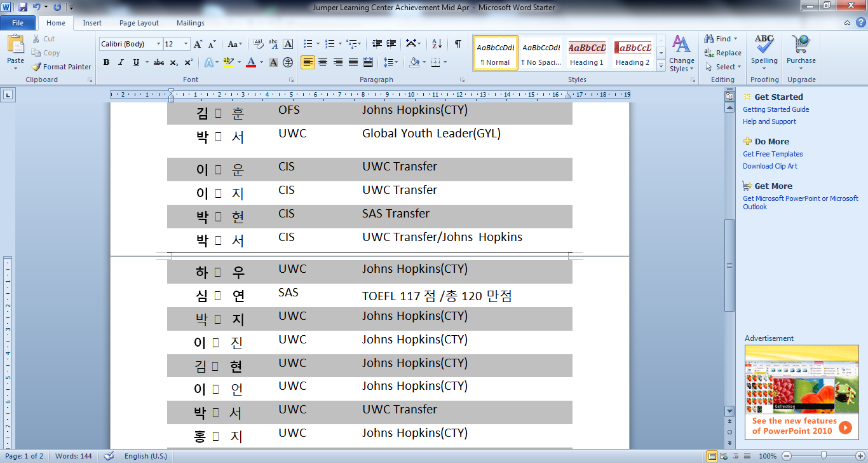Click the Grow Font icon
Image resolution: width=868 pixels, height=463 pixels.
[x=198, y=44]
